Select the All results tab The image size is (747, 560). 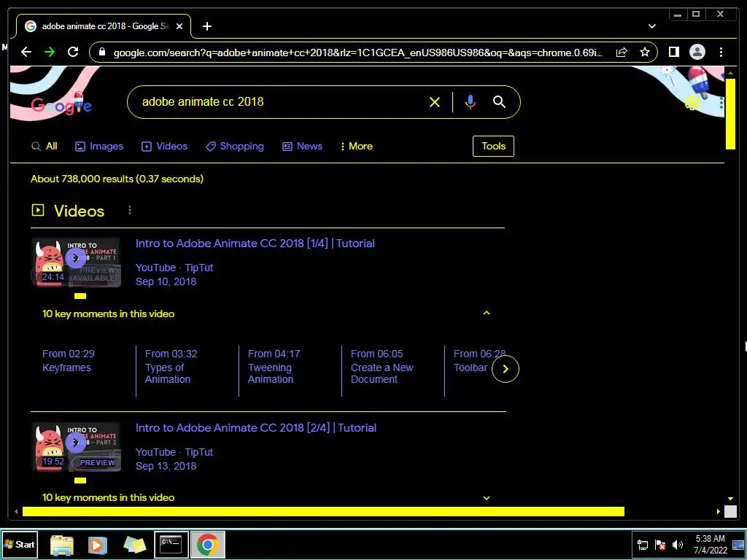coord(44,146)
